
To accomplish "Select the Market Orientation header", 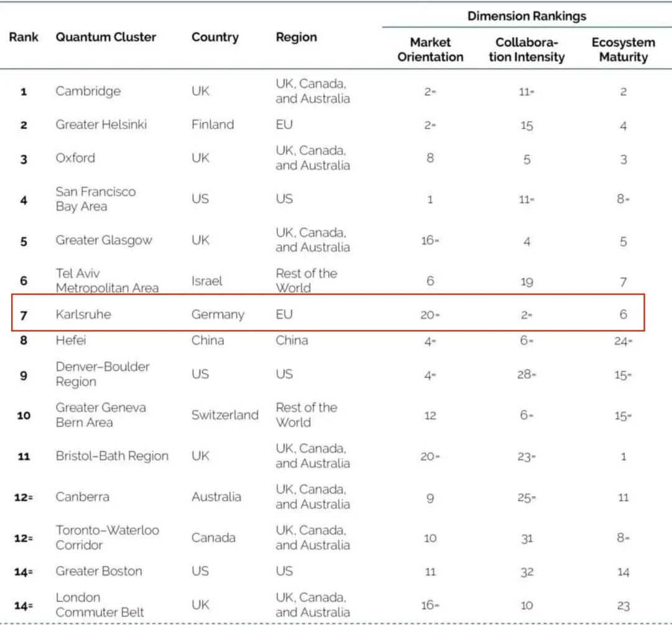I will [x=431, y=50].
